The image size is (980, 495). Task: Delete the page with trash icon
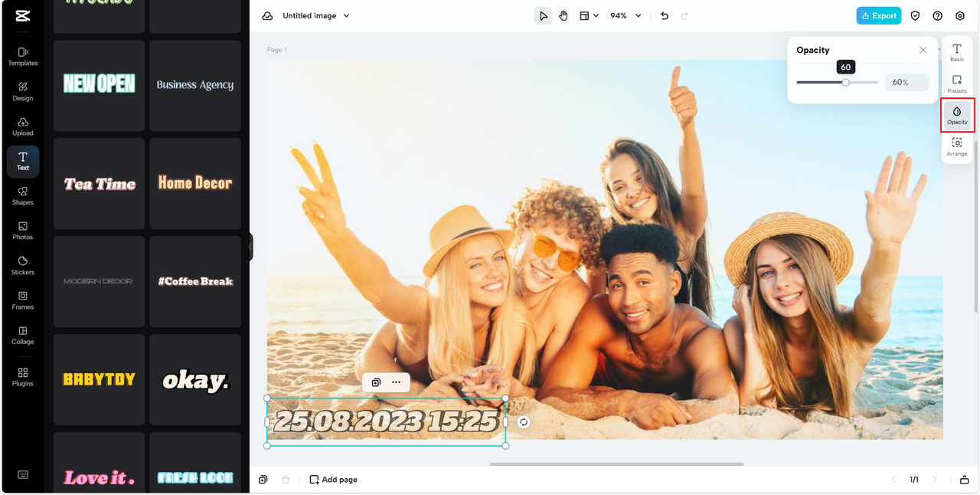click(x=286, y=480)
